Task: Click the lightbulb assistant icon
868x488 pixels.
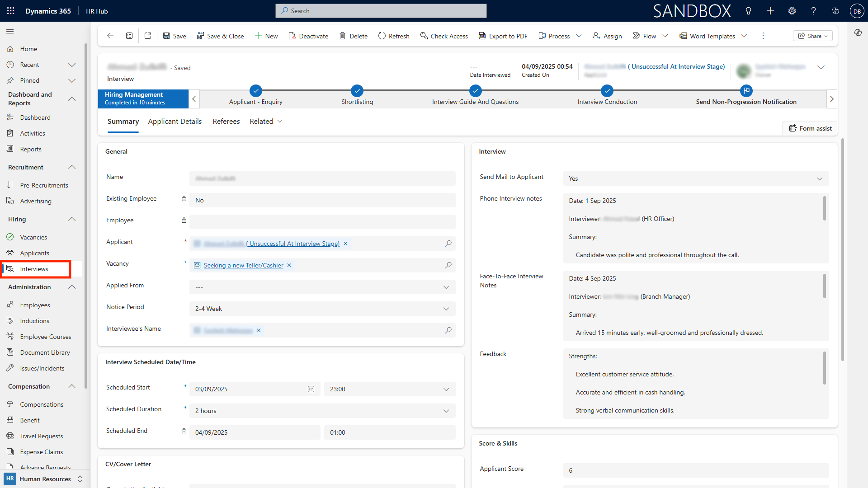Action: point(749,11)
